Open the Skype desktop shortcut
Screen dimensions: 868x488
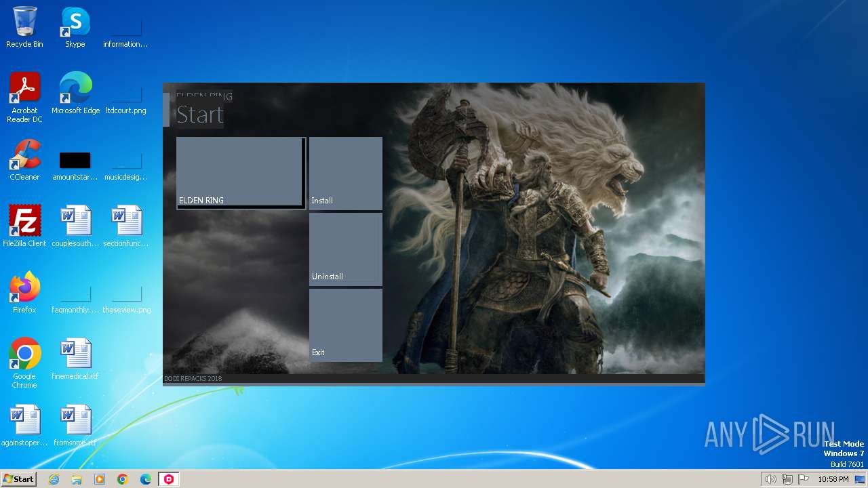[x=75, y=27]
